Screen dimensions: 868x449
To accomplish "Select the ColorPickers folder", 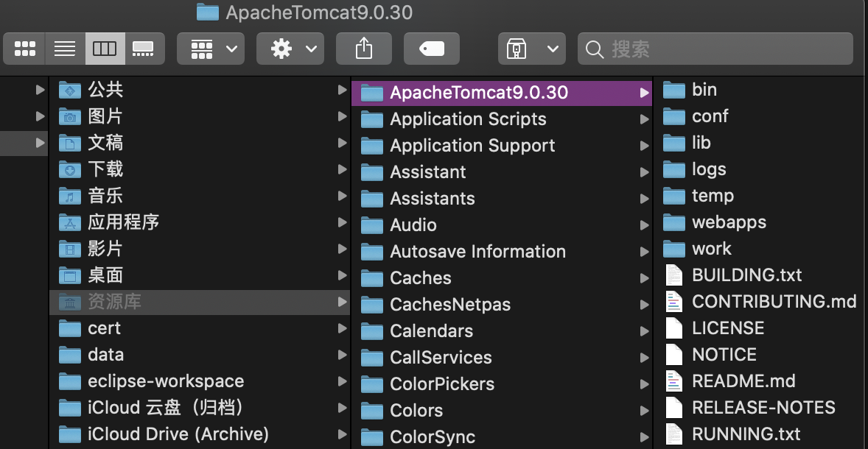I will click(502, 384).
